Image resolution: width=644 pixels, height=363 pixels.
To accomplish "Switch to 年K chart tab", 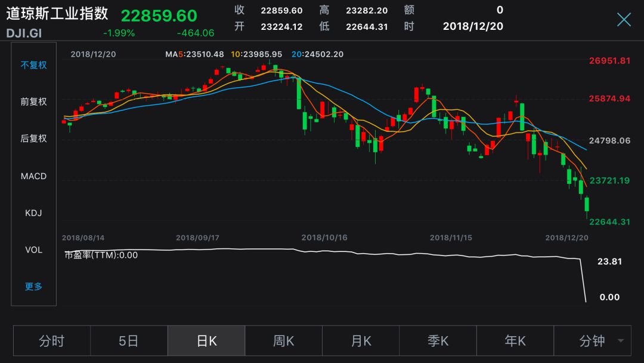I will pos(515,341).
